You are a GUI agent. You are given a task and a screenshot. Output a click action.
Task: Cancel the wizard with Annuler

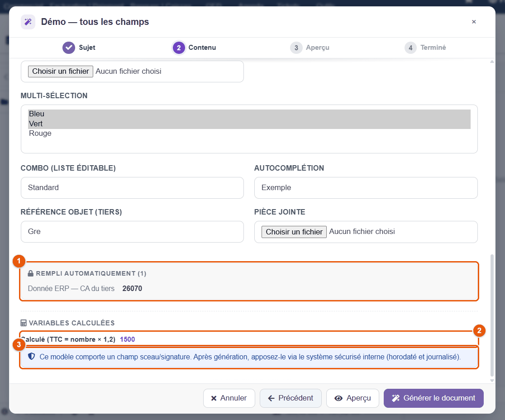229,398
